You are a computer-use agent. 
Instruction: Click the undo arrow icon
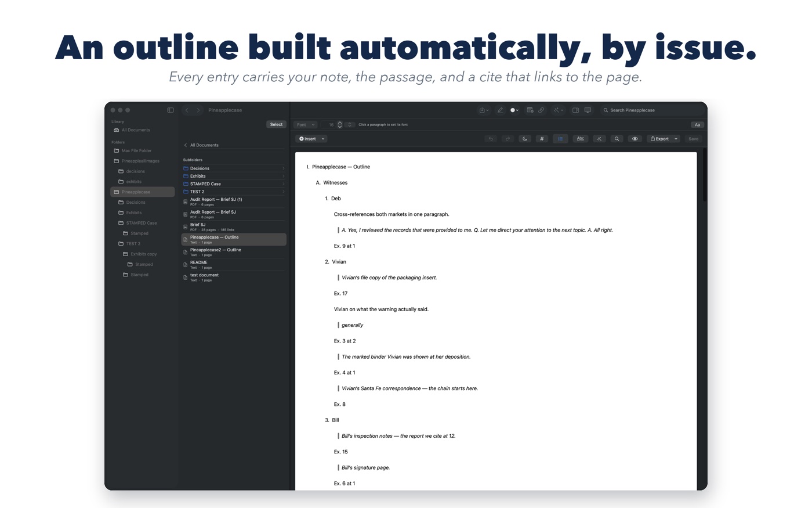tap(491, 139)
